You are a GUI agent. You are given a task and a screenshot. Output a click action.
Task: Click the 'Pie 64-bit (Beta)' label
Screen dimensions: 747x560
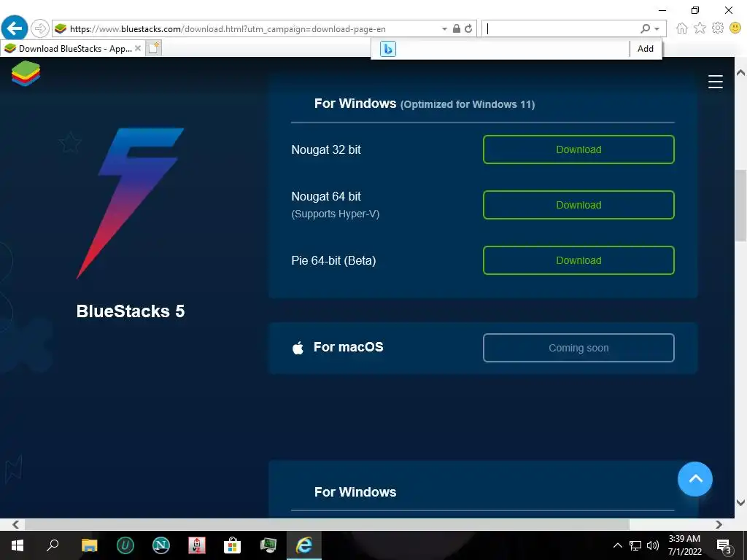[333, 260]
